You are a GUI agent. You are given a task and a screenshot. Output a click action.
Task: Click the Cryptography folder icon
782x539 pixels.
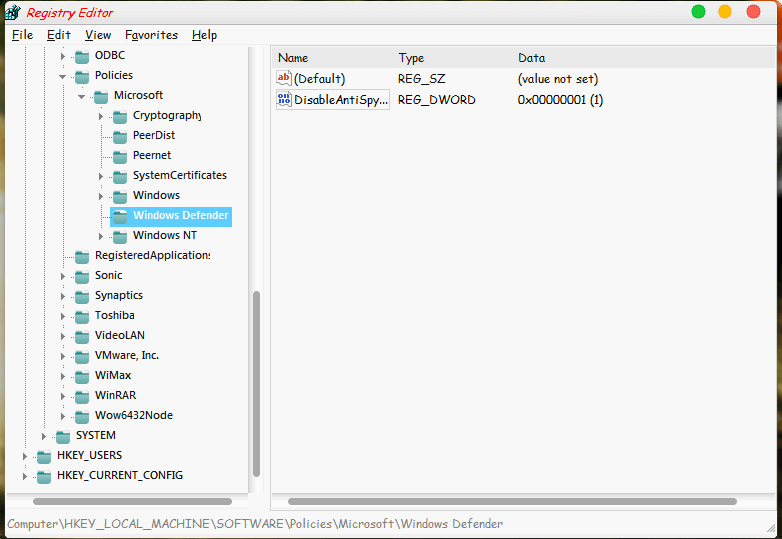click(x=120, y=117)
